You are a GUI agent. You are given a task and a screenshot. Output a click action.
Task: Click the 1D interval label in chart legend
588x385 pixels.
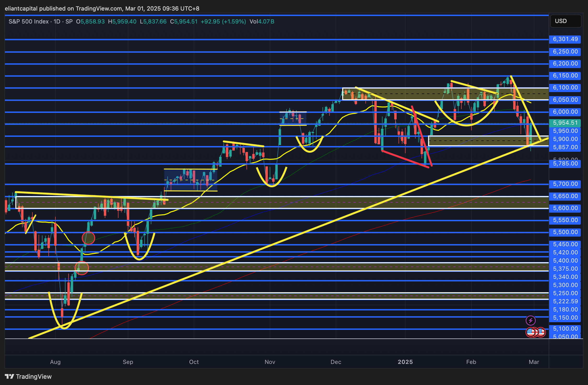pos(57,22)
